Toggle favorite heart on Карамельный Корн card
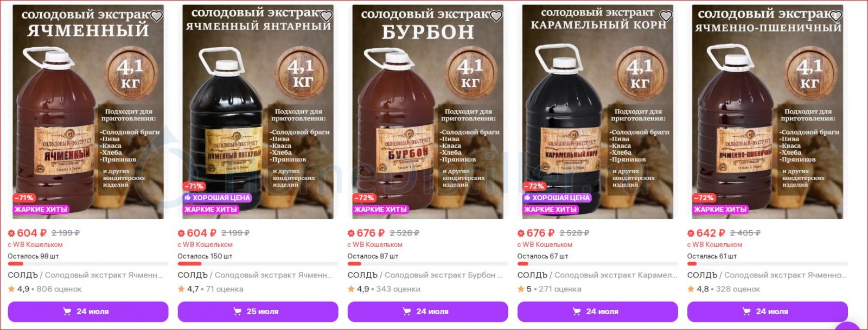Screen dimensions: 868x330 click(x=666, y=16)
